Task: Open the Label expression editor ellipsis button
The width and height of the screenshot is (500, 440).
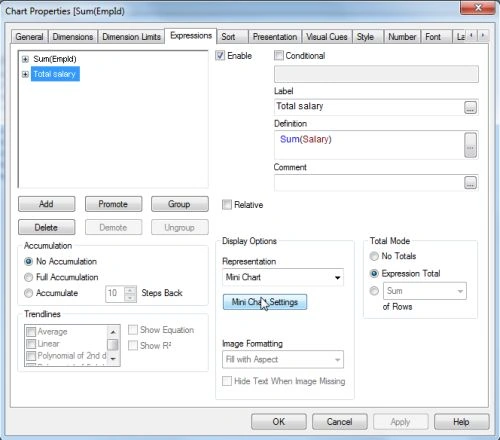Action: coord(470,108)
